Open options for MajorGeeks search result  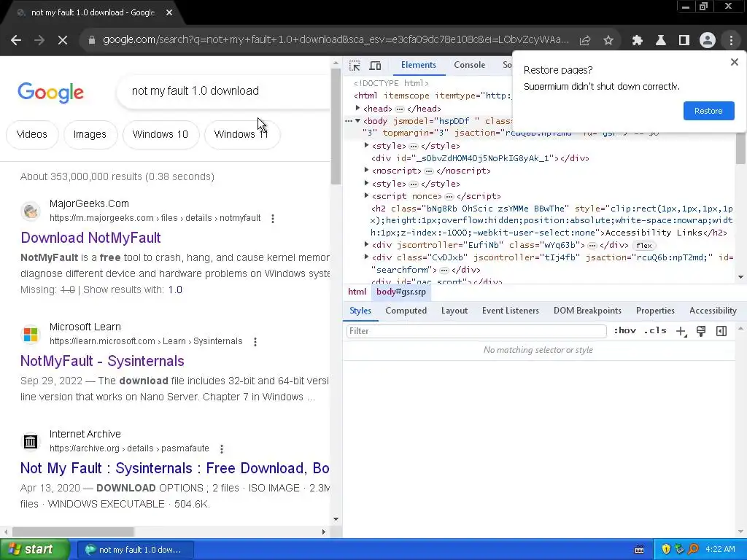(x=273, y=219)
